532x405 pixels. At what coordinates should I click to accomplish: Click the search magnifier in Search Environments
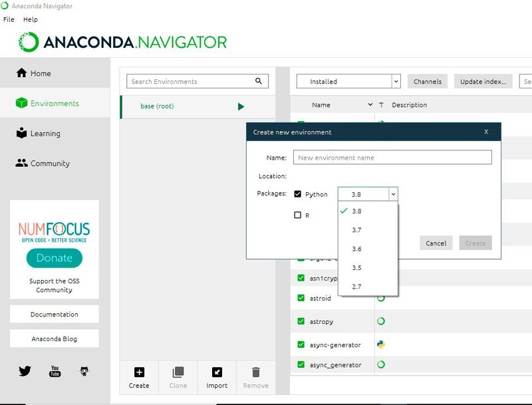259,81
